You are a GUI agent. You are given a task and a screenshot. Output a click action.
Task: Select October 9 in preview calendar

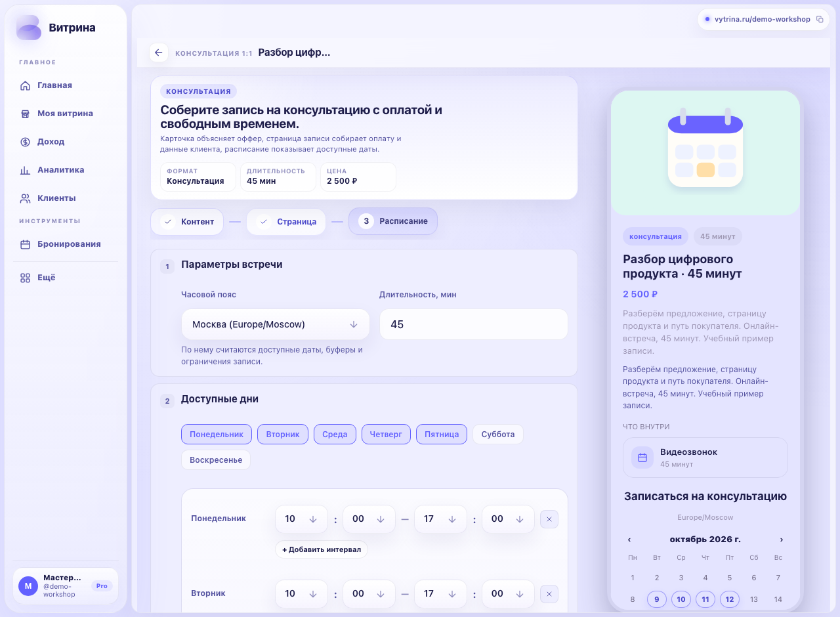[657, 599]
